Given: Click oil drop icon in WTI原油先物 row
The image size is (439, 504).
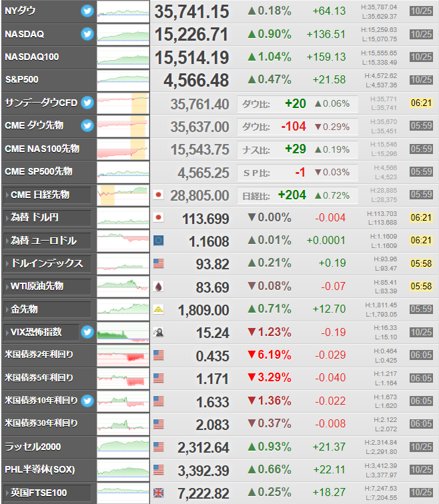Looking at the screenshot, I should pos(158,287).
